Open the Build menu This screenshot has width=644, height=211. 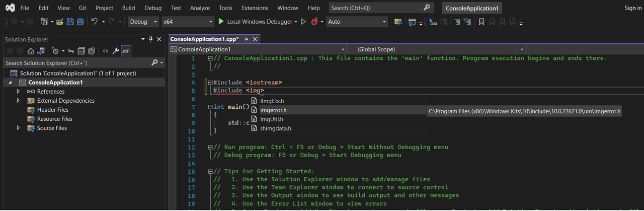coord(128,8)
